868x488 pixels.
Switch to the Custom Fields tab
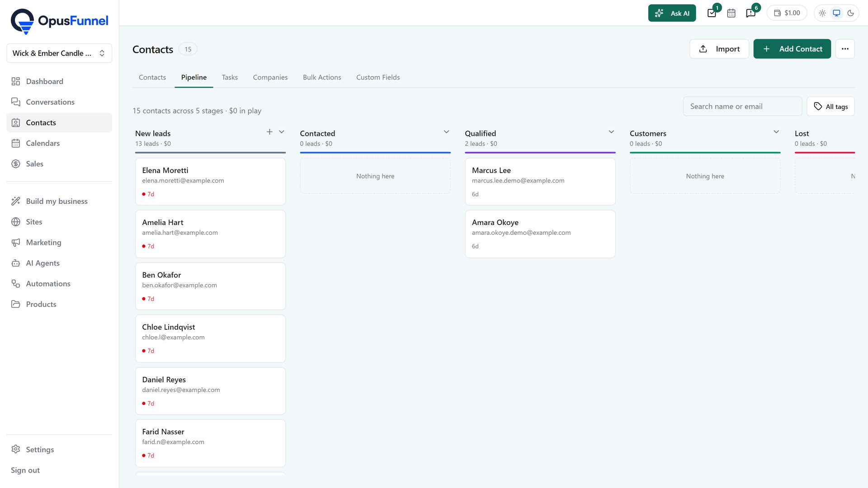[378, 77]
